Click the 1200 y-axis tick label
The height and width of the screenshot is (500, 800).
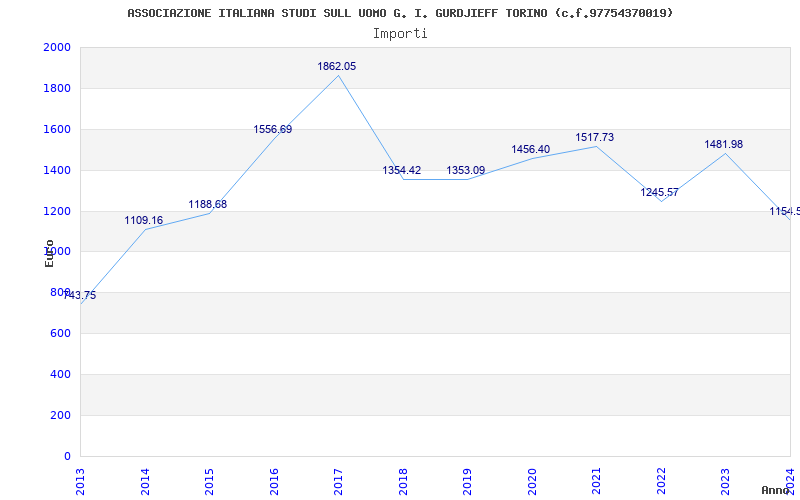(57, 211)
